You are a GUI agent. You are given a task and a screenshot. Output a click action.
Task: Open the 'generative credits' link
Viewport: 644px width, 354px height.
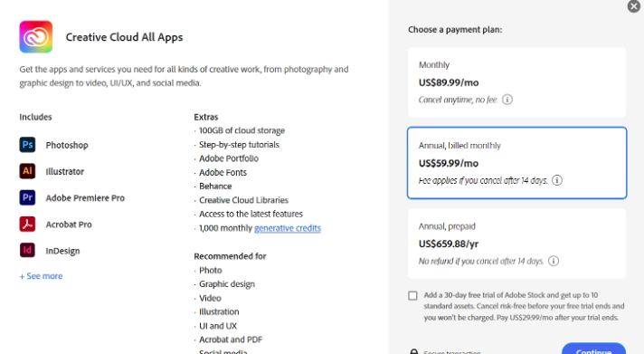click(x=288, y=228)
